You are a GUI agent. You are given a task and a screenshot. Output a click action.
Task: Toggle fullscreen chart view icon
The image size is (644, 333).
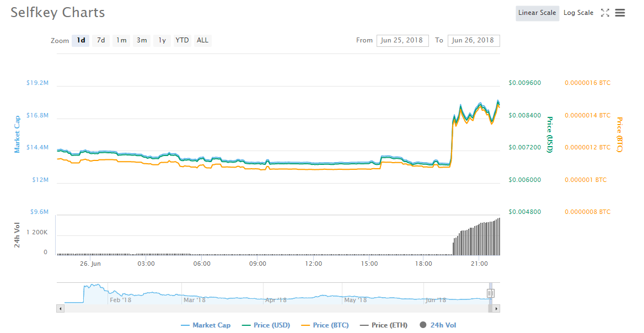(605, 13)
